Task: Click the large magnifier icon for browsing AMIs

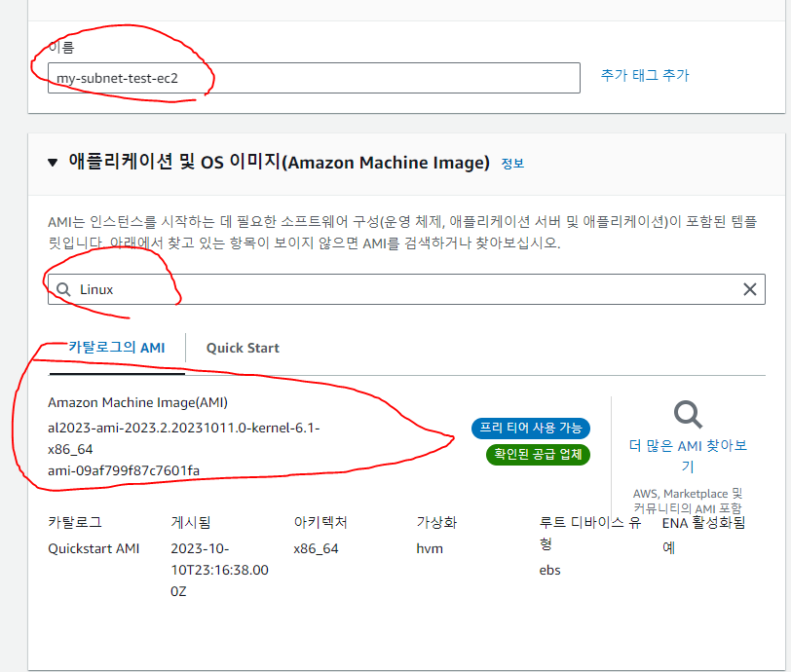Action: click(688, 415)
